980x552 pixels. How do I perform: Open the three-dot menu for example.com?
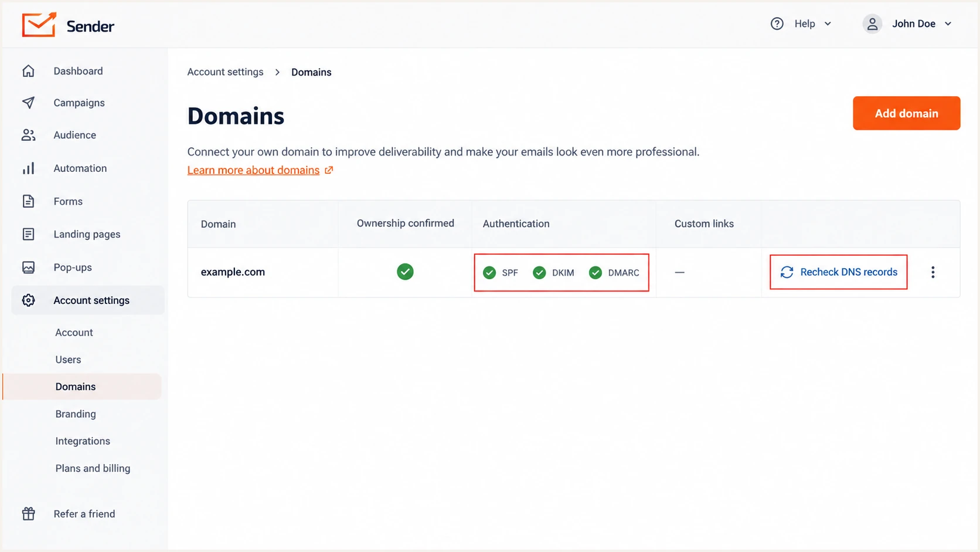point(933,272)
